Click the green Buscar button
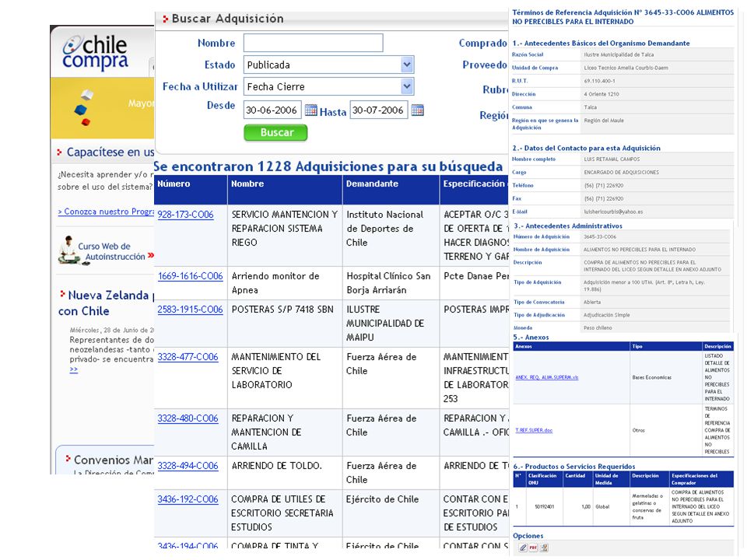This screenshot has width=747, height=560. point(275,132)
